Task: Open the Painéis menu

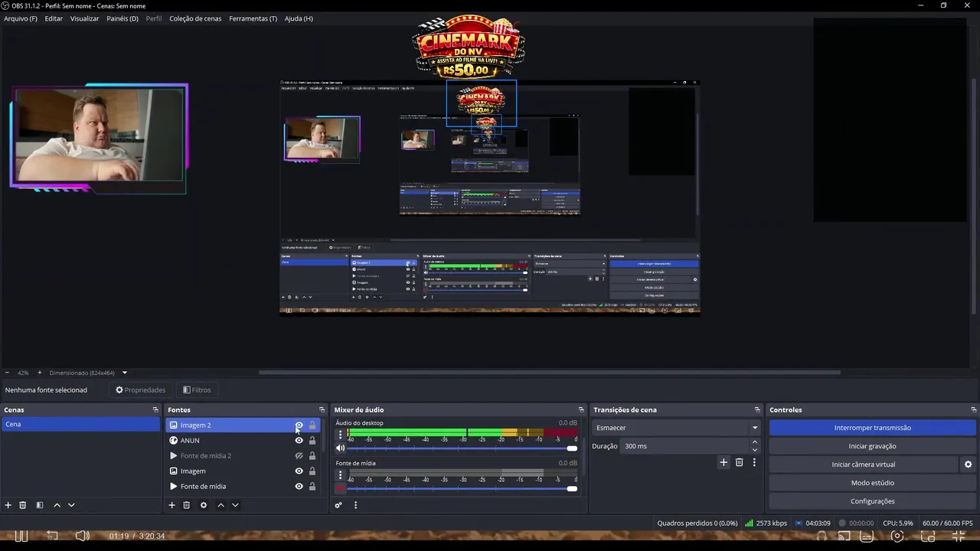Action: tap(122, 18)
